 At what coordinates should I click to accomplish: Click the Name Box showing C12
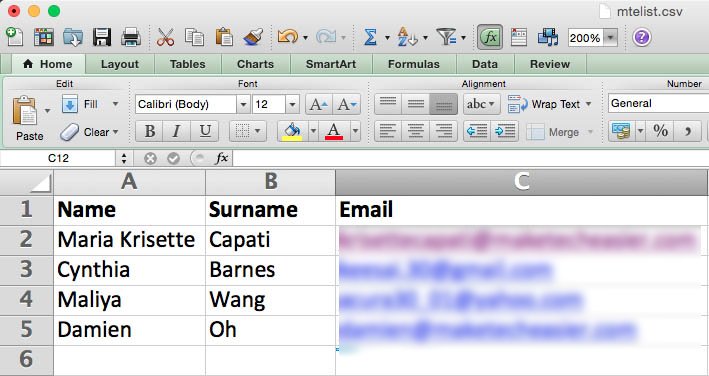coord(58,158)
